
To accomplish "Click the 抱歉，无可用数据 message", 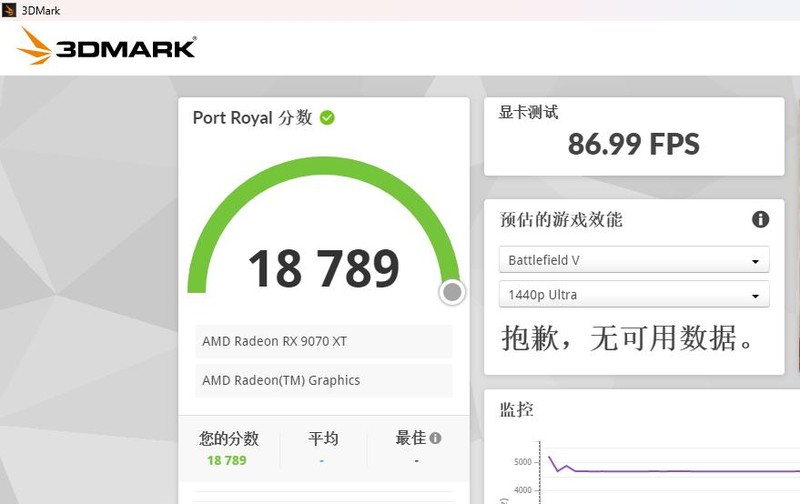I will [x=627, y=338].
